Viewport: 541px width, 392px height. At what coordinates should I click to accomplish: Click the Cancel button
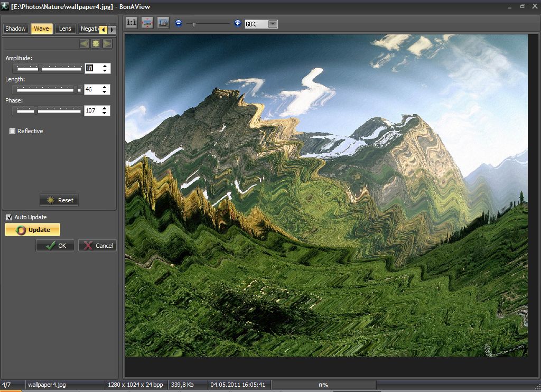(98, 246)
